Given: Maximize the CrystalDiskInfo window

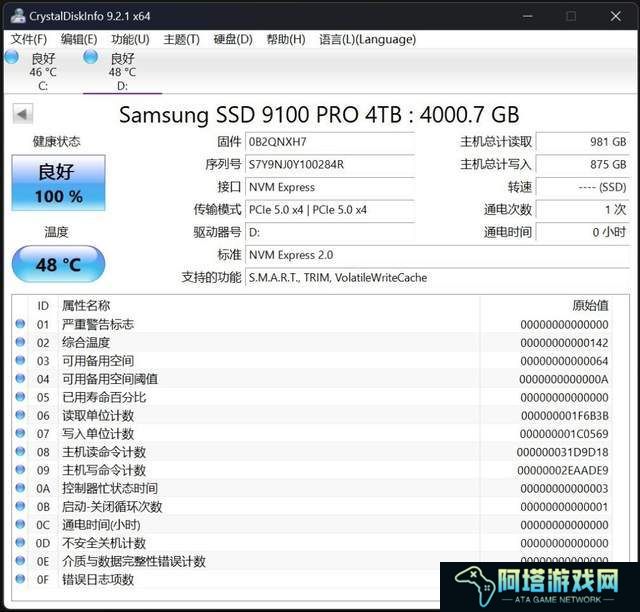Looking at the screenshot, I should tap(571, 16).
